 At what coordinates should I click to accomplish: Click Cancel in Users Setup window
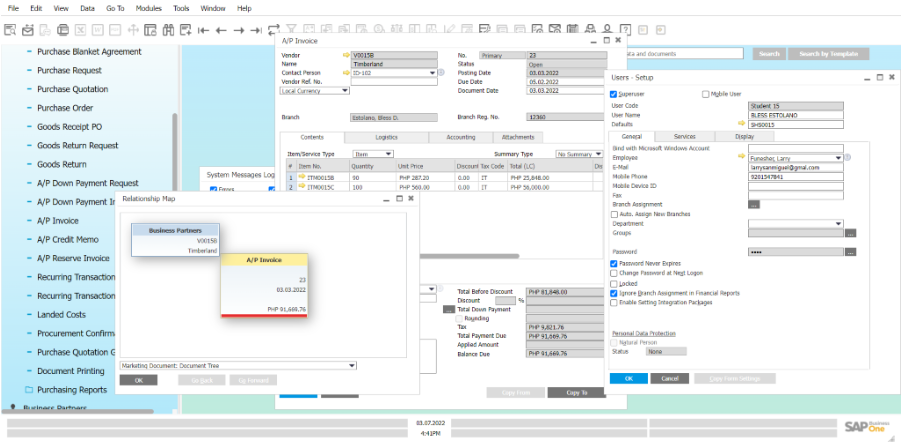tap(669, 379)
